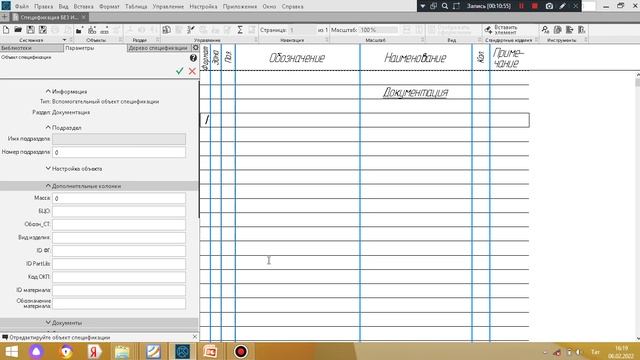640x360 pixels.
Task: Select the Спецификация БЕЗ И... document tab
Action: coord(49,18)
